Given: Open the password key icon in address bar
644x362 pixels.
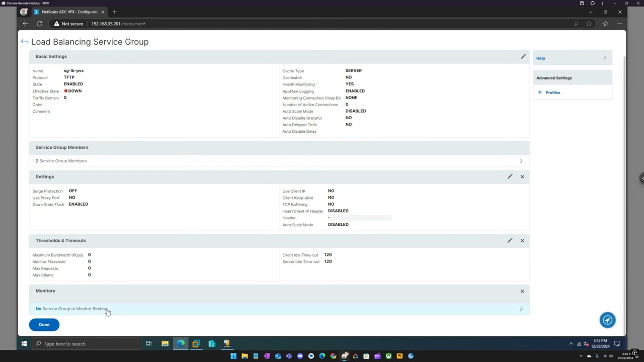Looking at the screenshot, I should [576, 24].
